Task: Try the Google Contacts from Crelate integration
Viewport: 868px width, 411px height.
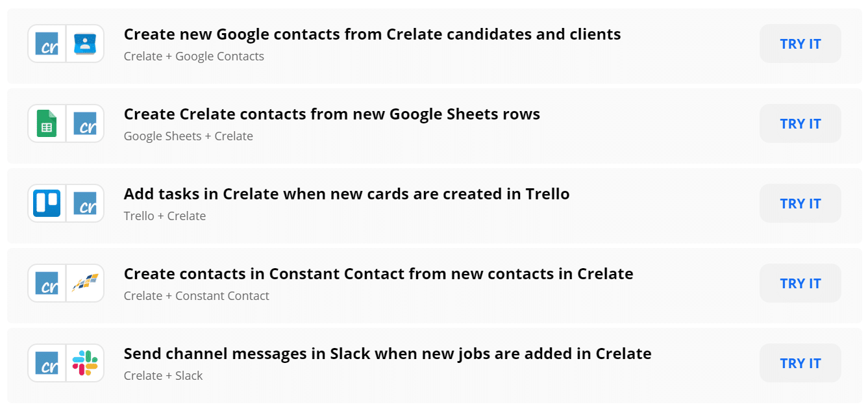Action: pyautogui.click(x=800, y=44)
